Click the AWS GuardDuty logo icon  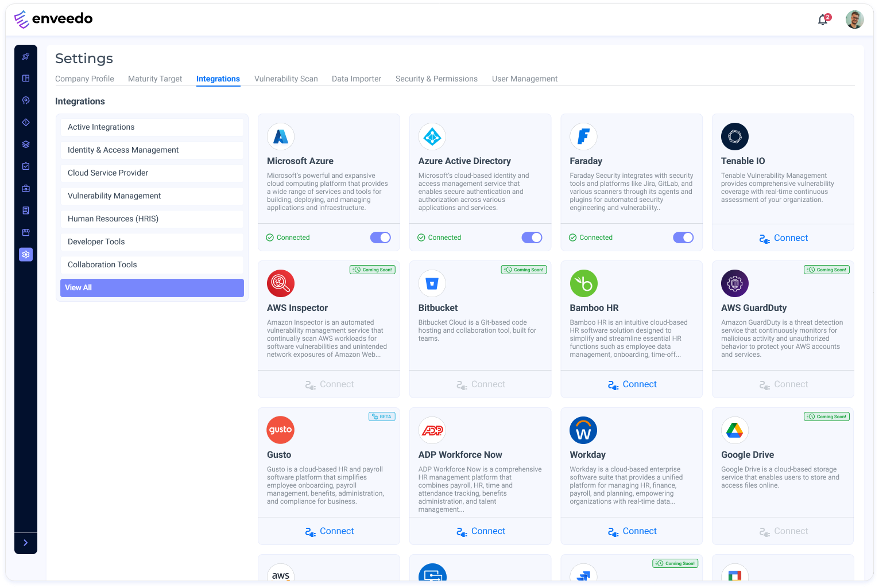tap(735, 283)
